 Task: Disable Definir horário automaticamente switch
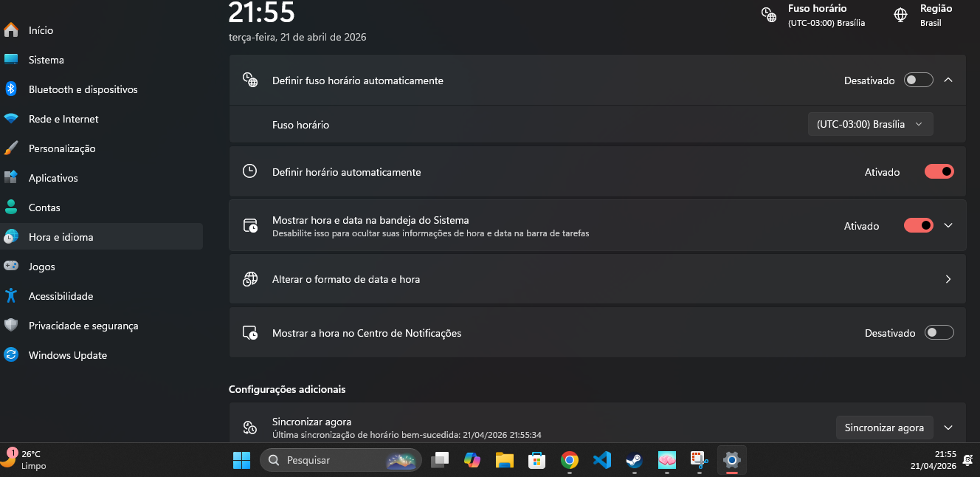(939, 172)
